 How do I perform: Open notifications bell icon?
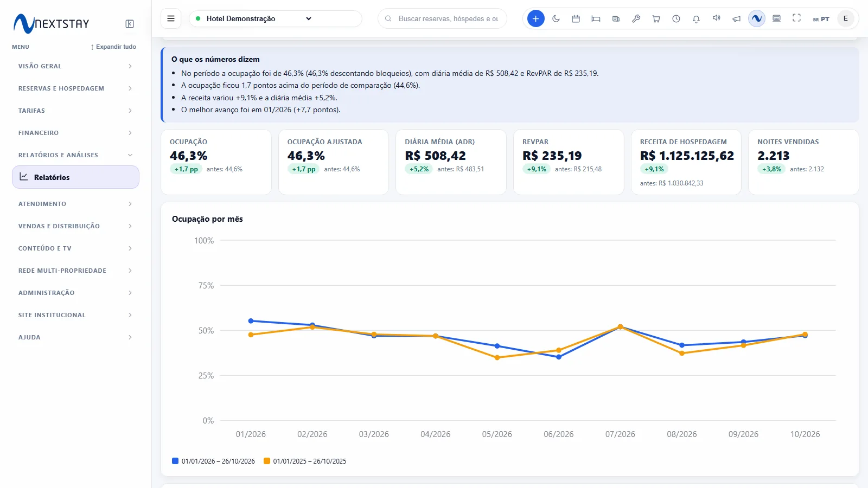tap(696, 18)
